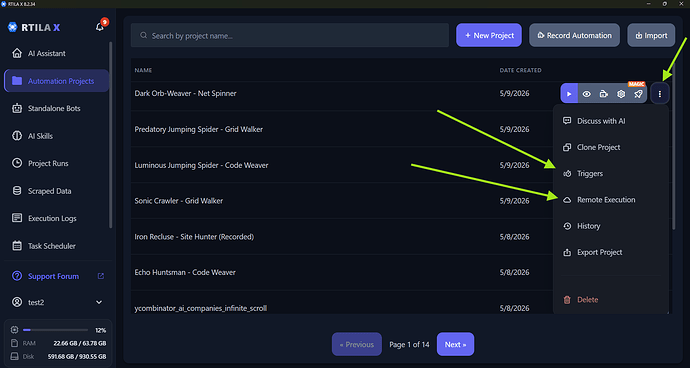Viewport: 690px width, 368px height.
Task: Create a New Project
Action: point(489,35)
